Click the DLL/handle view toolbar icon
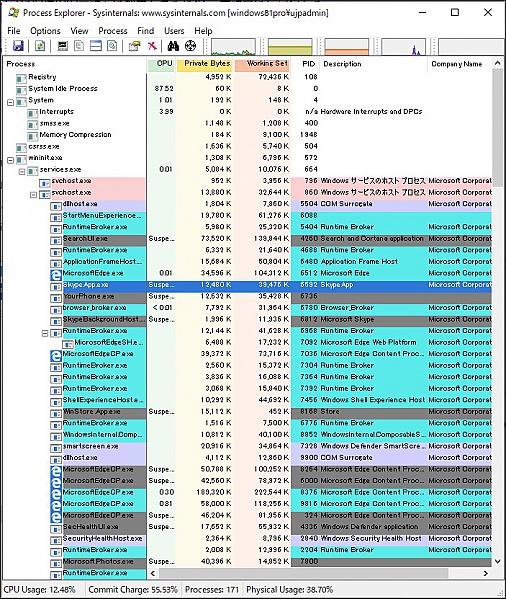This screenshot has width=506, height=599. 112,46
